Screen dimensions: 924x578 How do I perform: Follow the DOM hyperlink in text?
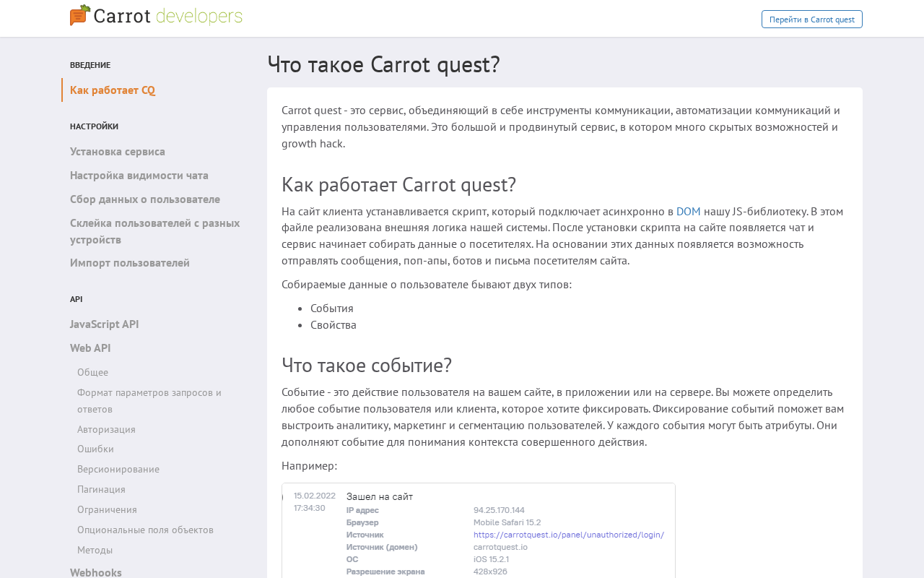(689, 212)
